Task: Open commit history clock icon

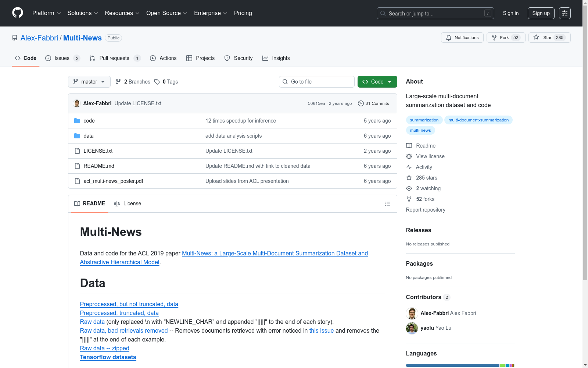Action: tap(361, 103)
